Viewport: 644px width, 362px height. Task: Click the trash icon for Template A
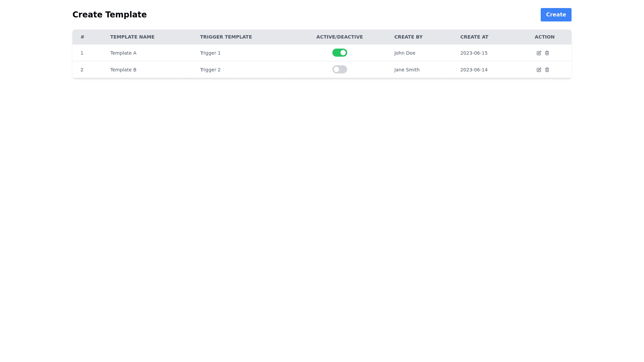(x=547, y=53)
